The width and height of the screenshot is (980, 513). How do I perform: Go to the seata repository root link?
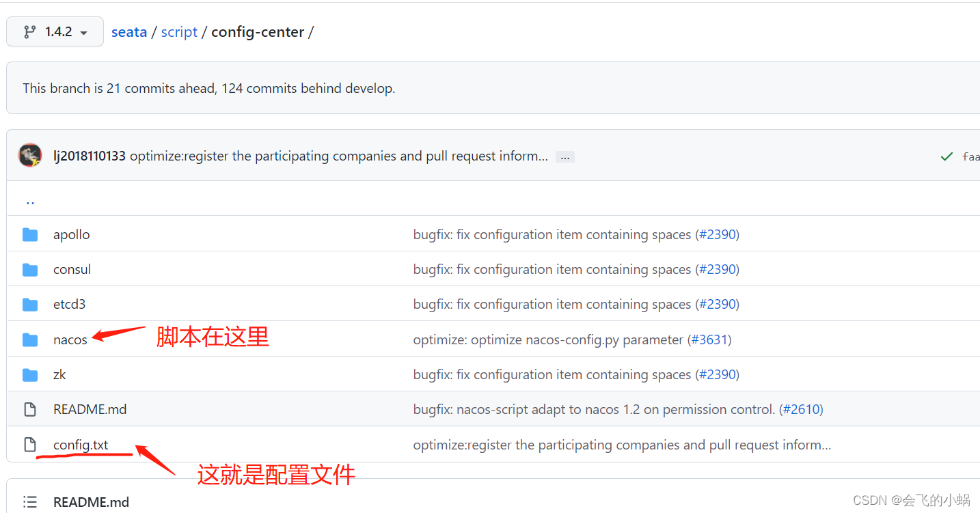pyautogui.click(x=129, y=31)
